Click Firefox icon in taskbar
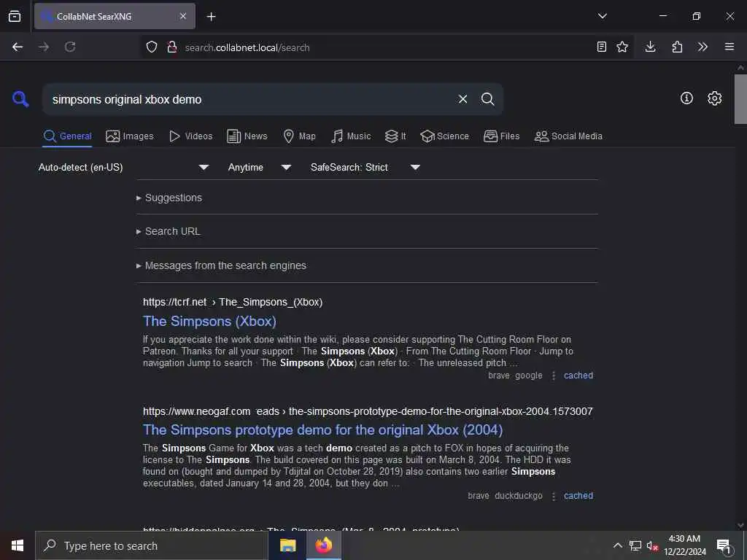Viewport: 747px width, 560px height. 323,545
